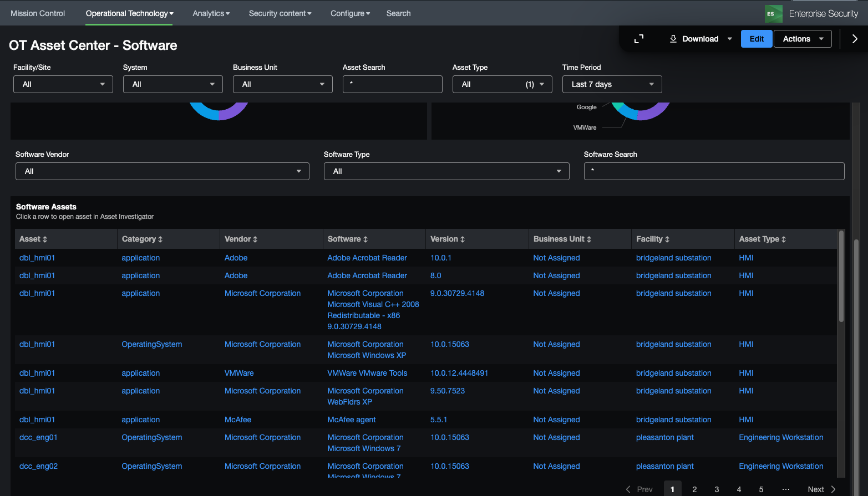The height and width of the screenshot is (496, 868).
Task: Sort table by Asset column
Action: point(33,239)
